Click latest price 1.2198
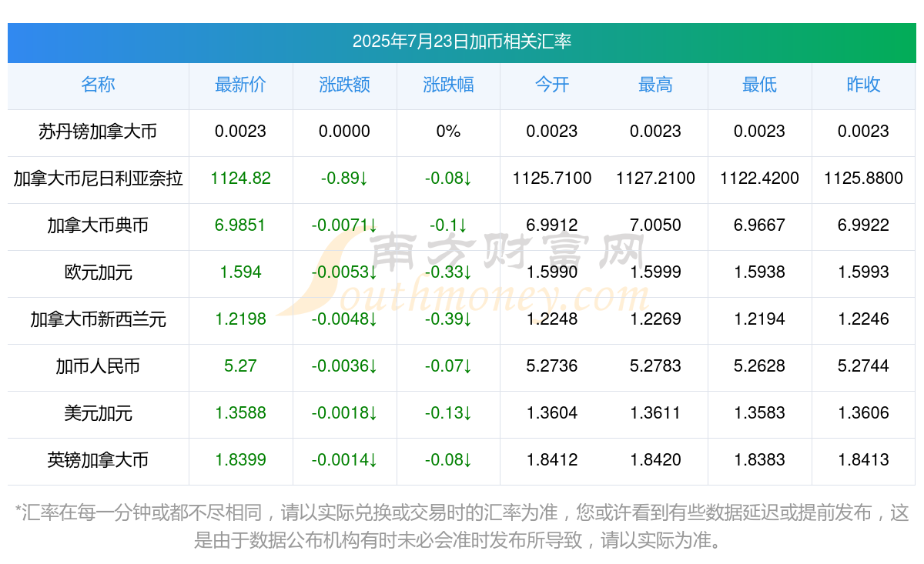924x564 pixels. point(240,319)
